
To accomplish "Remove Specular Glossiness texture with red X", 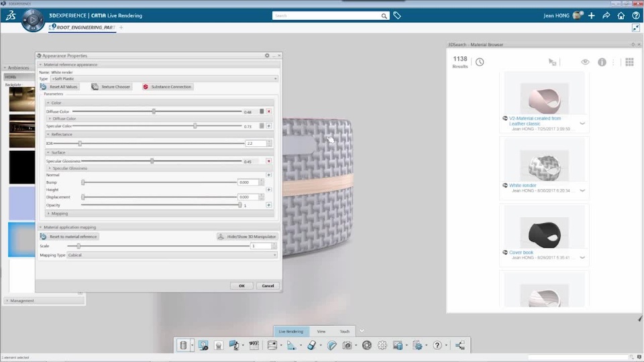I will (268, 161).
